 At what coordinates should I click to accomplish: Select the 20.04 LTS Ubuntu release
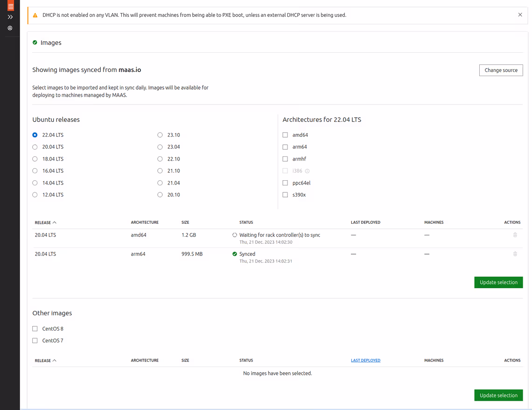tap(35, 147)
